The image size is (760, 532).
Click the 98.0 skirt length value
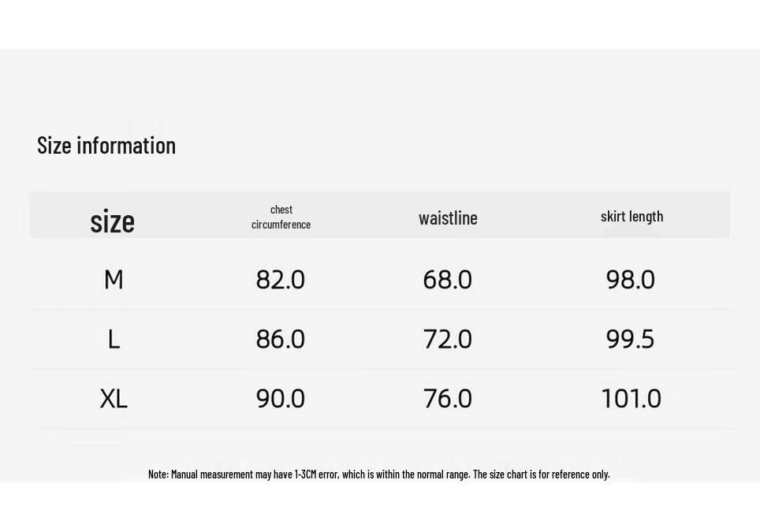coord(631,280)
